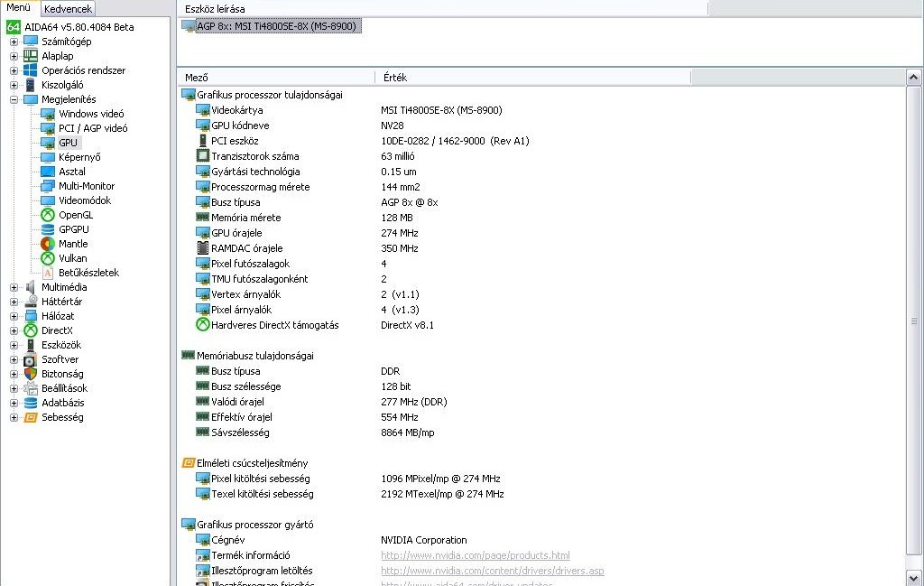
Task: Expand the Sebesség tree node
Action: pos(14,417)
